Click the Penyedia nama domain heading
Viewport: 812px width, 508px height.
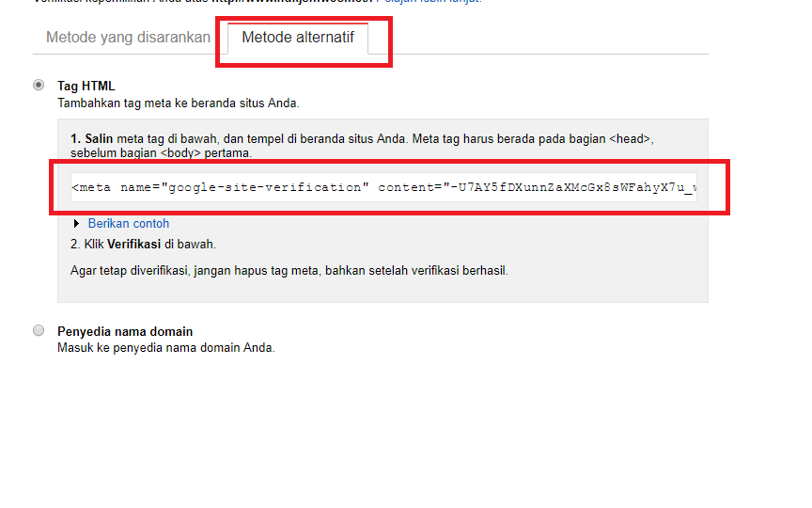(x=125, y=331)
